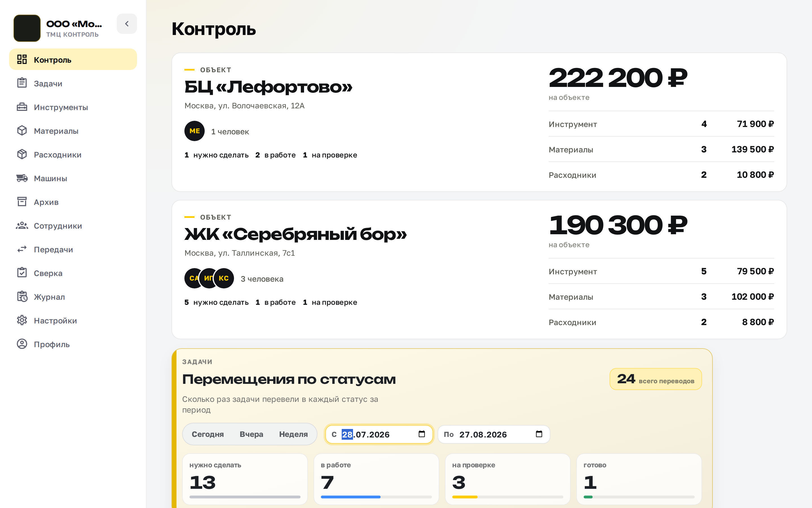The width and height of the screenshot is (812, 508).
Task: Select the Сегодня period filter
Action: tap(208, 434)
